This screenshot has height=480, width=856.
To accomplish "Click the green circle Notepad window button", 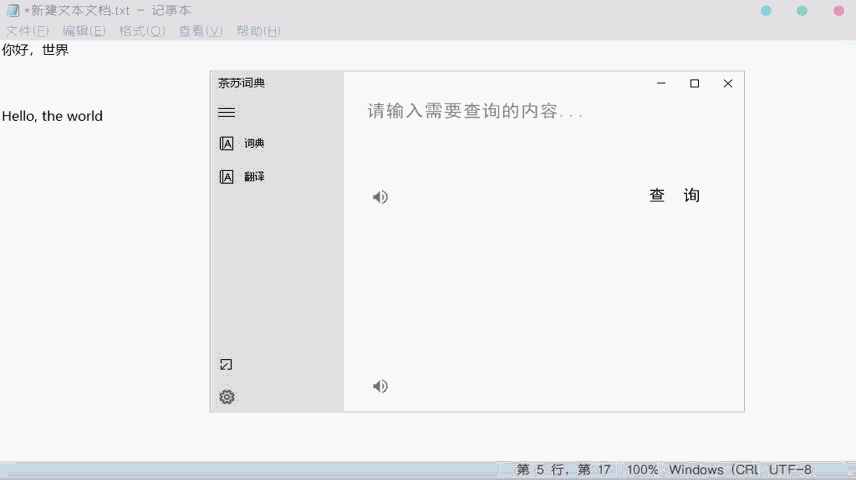I will click(x=802, y=11).
